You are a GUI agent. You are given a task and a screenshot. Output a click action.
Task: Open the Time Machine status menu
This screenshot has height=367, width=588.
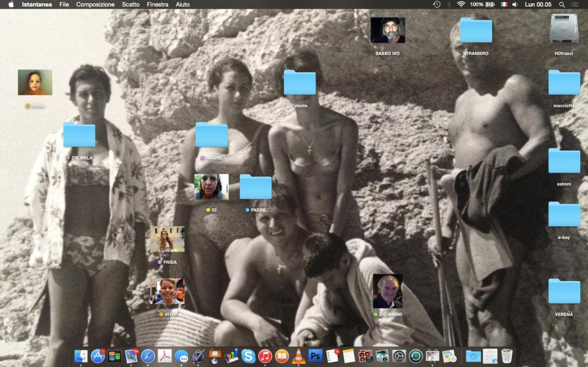437,5
